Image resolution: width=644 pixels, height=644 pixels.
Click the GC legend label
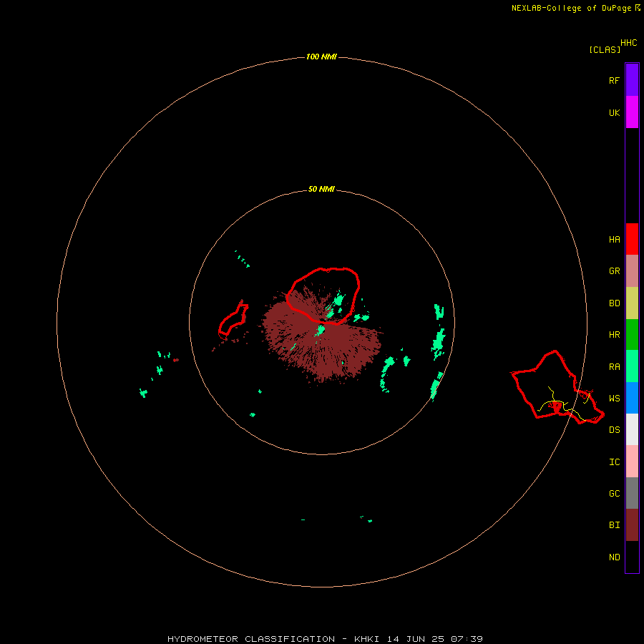(614, 494)
